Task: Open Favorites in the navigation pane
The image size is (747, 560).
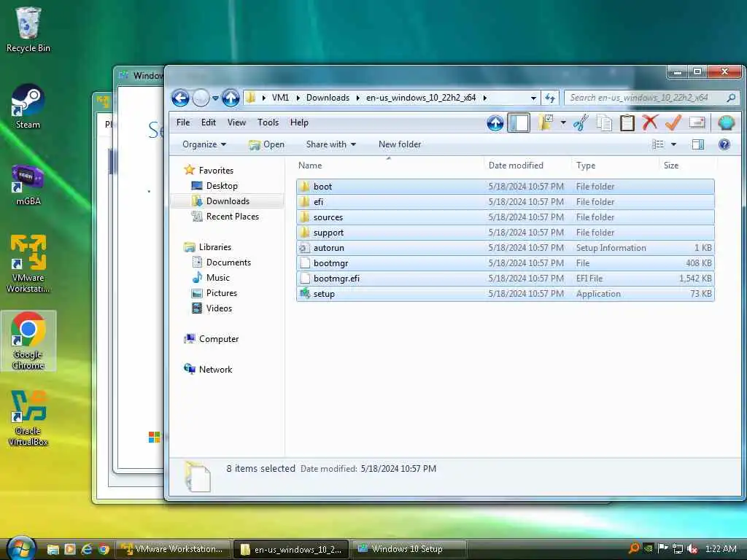Action: point(209,170)
